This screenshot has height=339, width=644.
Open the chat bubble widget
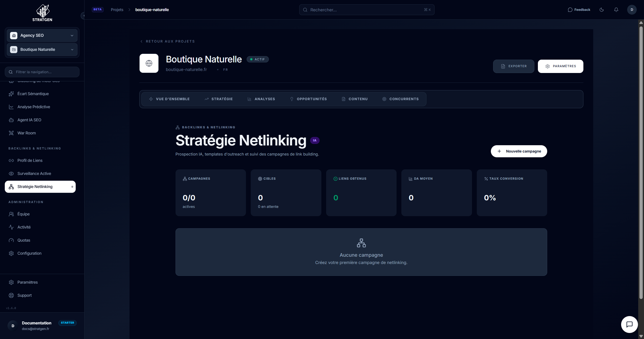pos(629,324)
